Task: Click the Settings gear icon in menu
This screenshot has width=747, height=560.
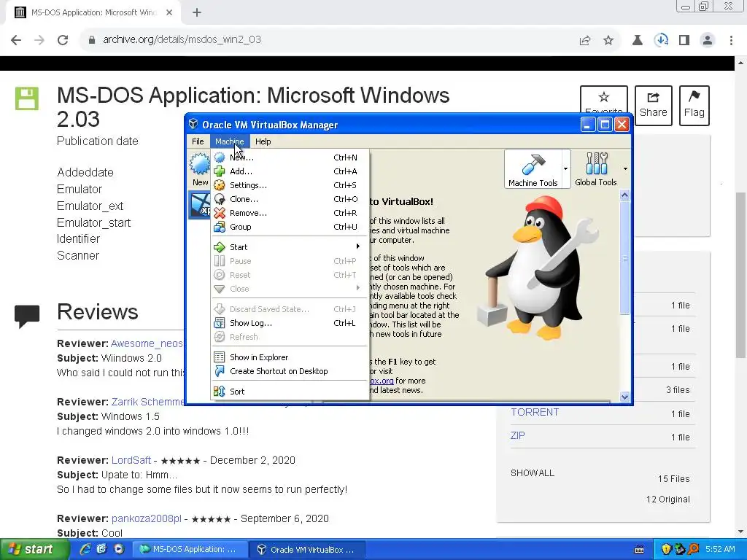Action: [219, 185]
